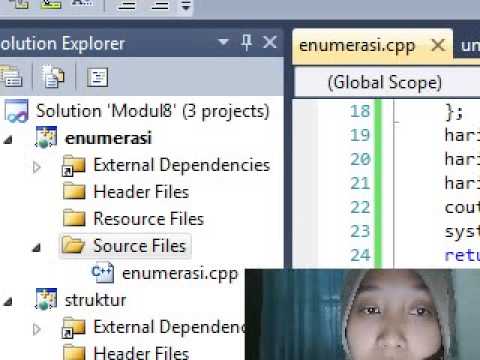Open Solution Explorer window position dropdown arrow
Screen dimensions: 480x360
223,42
